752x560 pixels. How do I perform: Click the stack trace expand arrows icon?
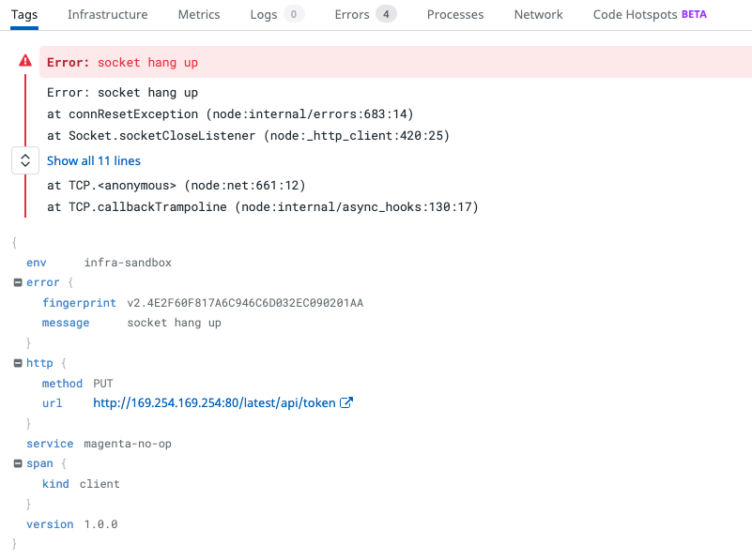pos(24,159)
